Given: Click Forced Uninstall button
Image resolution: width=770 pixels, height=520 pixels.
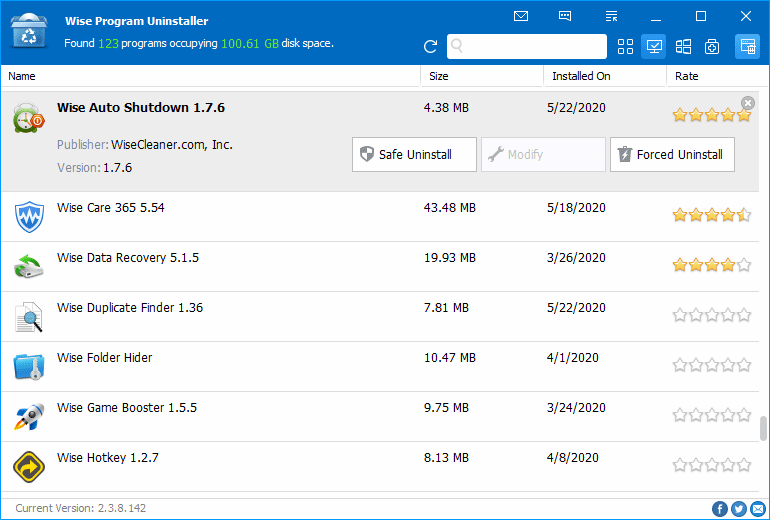Looking at the screenshot, I should pos(672,155).
